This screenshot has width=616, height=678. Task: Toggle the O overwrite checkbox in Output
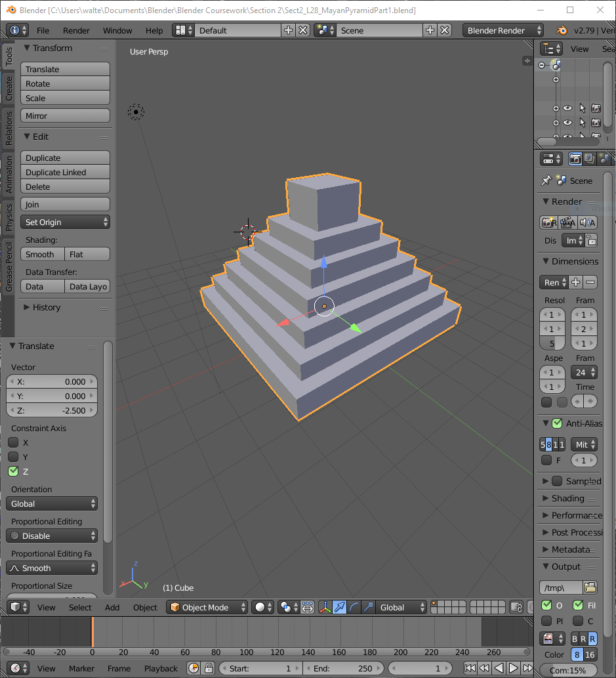point(546,605)
